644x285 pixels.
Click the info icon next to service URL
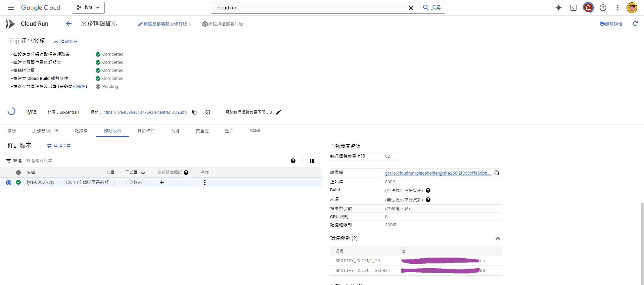coord(208,112)
